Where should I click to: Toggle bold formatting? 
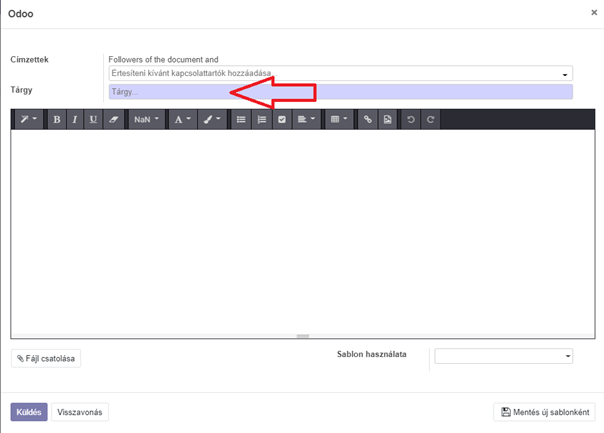(x=57, y=119)
